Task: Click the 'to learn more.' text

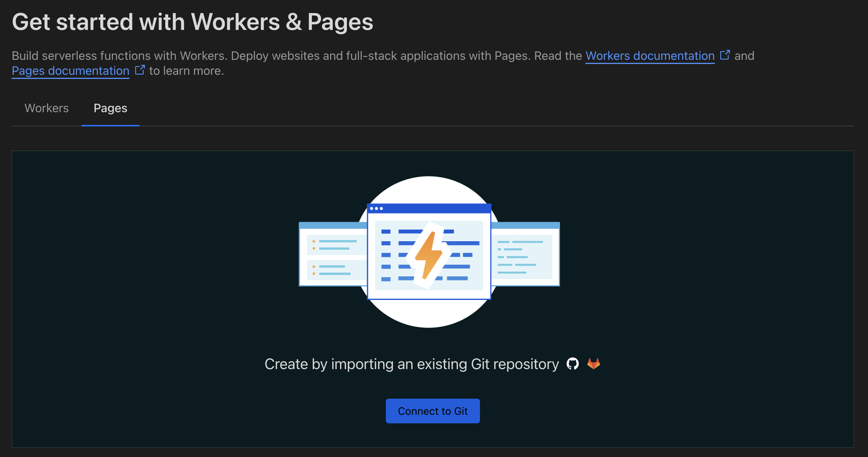Action: [186, 71]
